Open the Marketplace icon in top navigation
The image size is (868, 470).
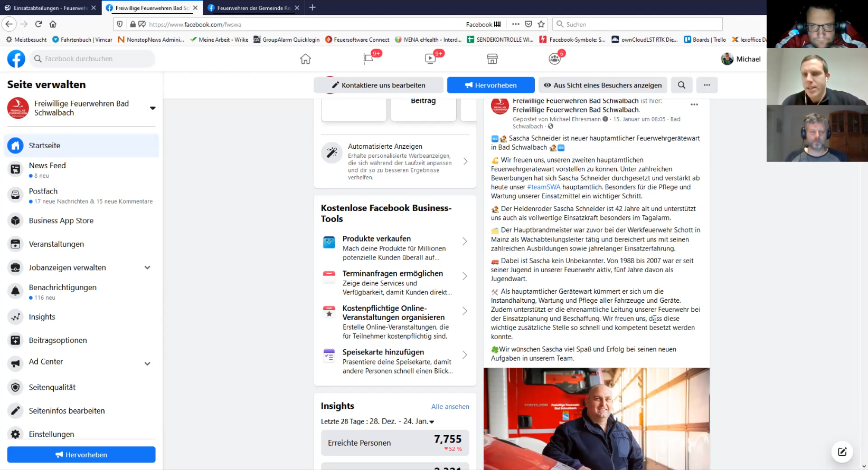click(492, 59)
